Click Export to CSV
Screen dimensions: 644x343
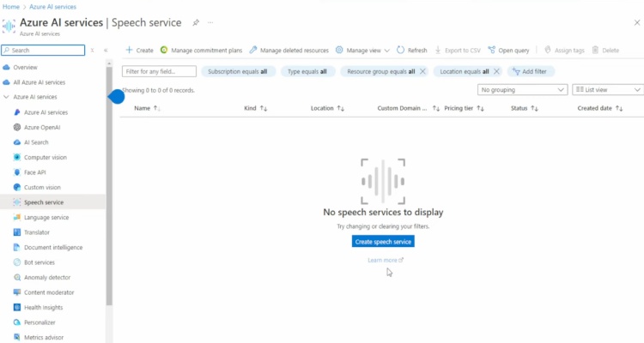click(458, 50)
